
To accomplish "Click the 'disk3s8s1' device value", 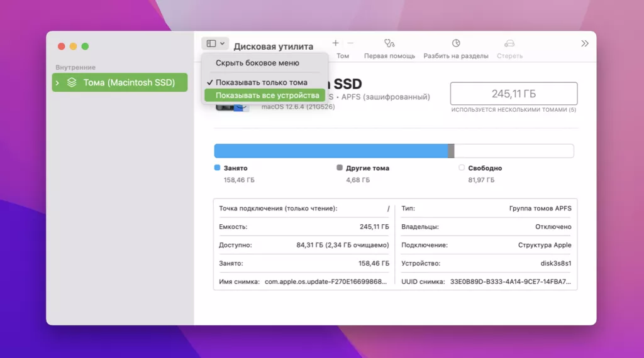I will (x=556, y=263).
